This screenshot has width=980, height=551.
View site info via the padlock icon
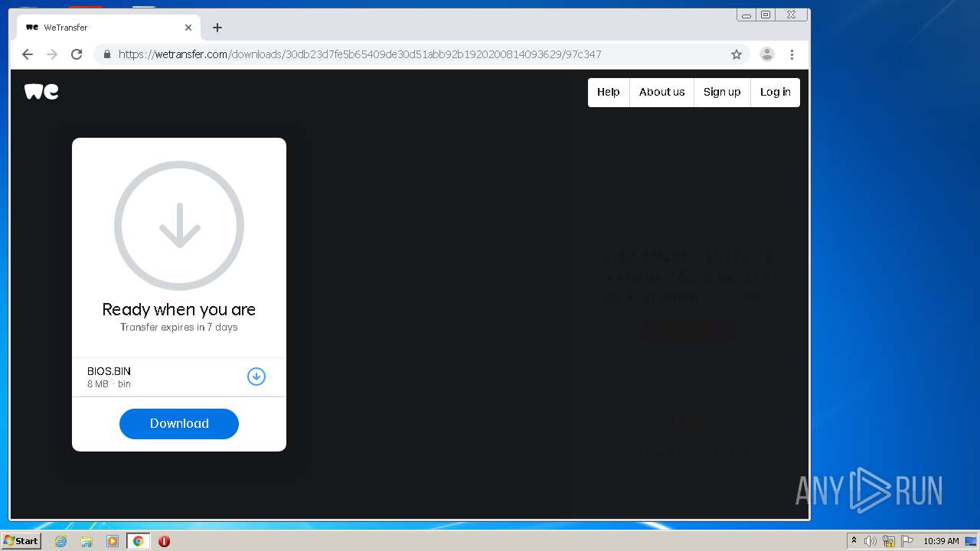coord(106,54)
